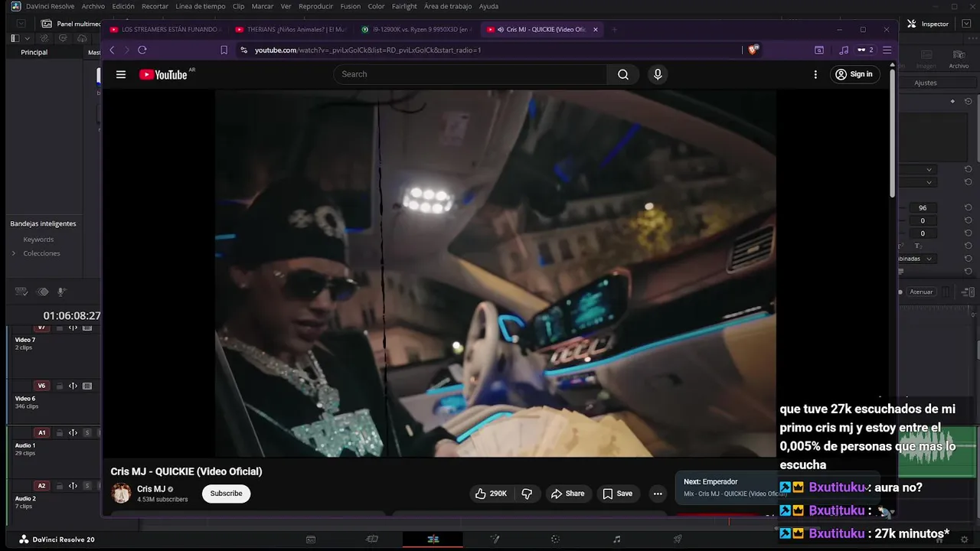Open the Deliver rocket page
This screenshot has width=980, height=551.
678,540
